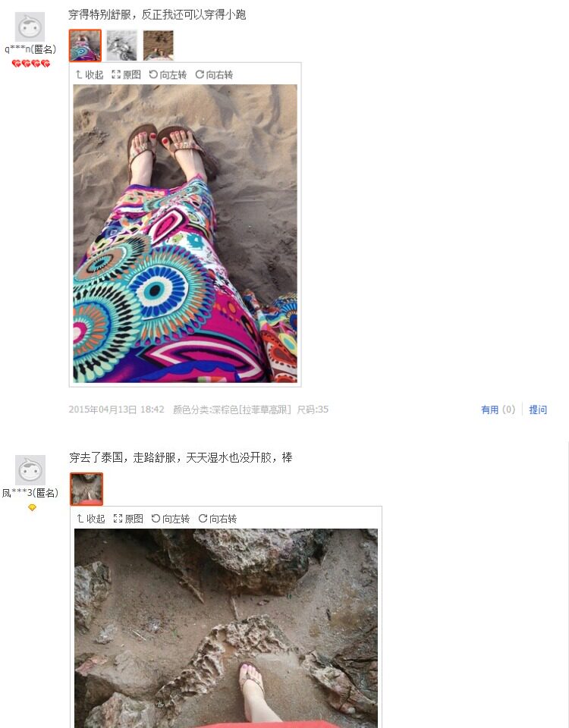The image size is (569, 728).
Task: Click the large rocky ground photo
Action: 226,628
